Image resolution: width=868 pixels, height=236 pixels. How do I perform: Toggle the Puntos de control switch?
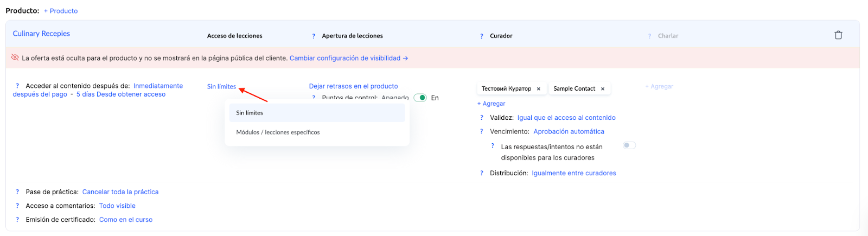tap(420, 98)
